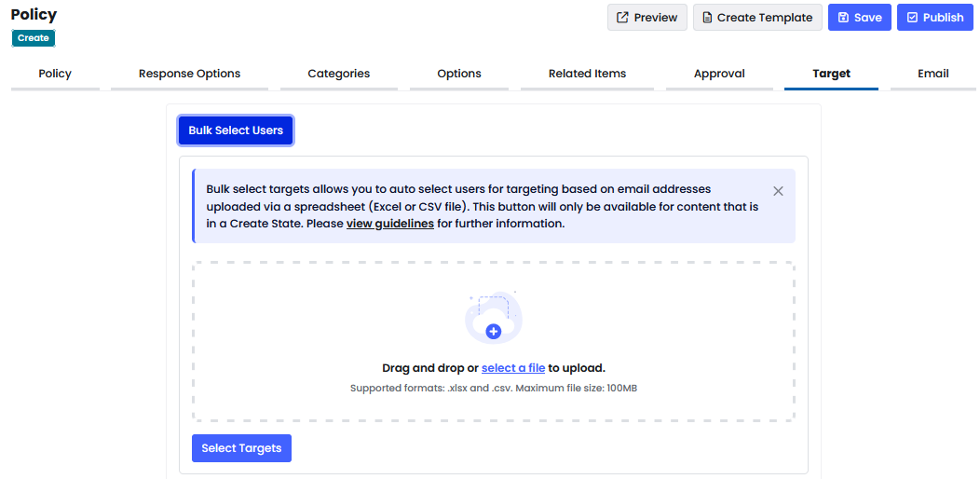This screenshot has width=980, height=479.
Task: Open the Email tab
Action: point(933,74)
